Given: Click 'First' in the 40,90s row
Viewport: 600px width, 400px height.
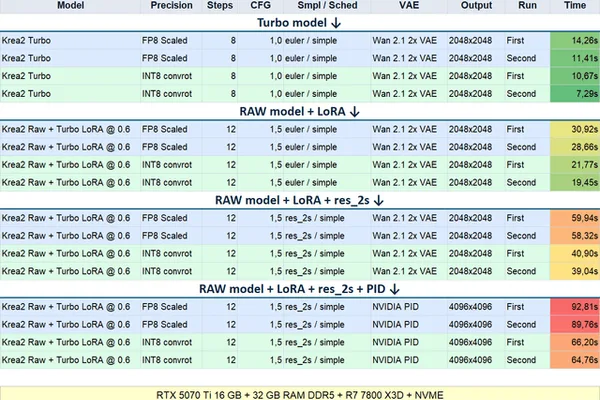Looking at the screenshot, I should pyautogui.click(x=515, y=253).
